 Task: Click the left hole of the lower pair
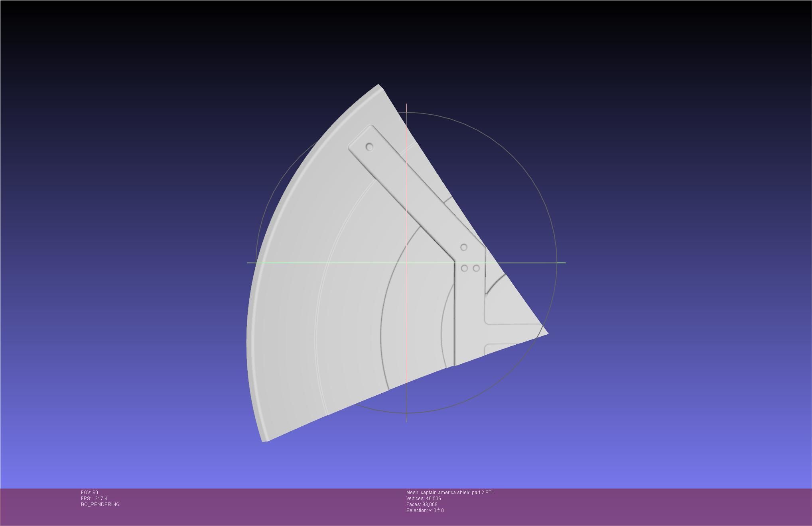464,268
